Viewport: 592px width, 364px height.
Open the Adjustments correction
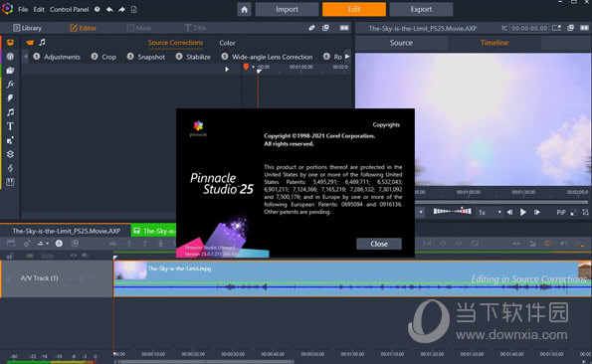click(x=57, y=57)
